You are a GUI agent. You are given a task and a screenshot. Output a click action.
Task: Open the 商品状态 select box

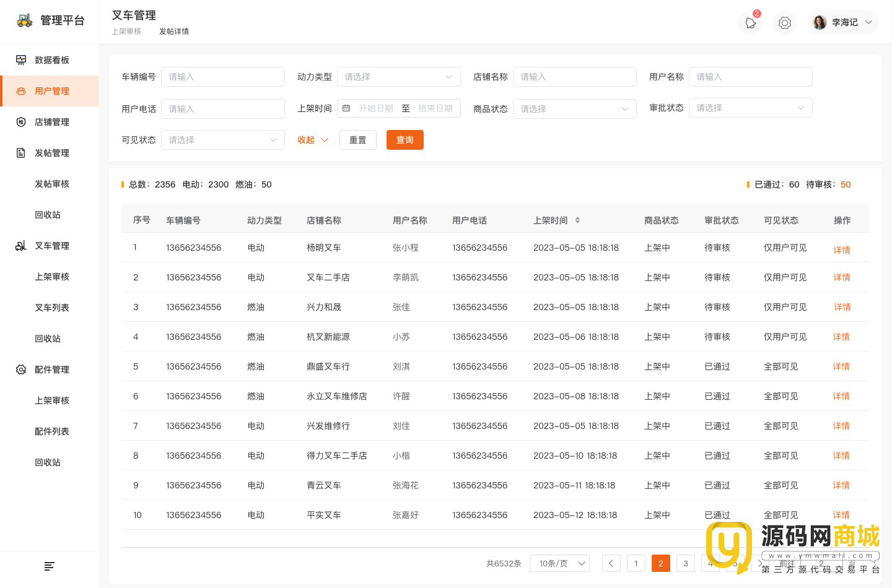pyautogui.click(x=574, y=109)
